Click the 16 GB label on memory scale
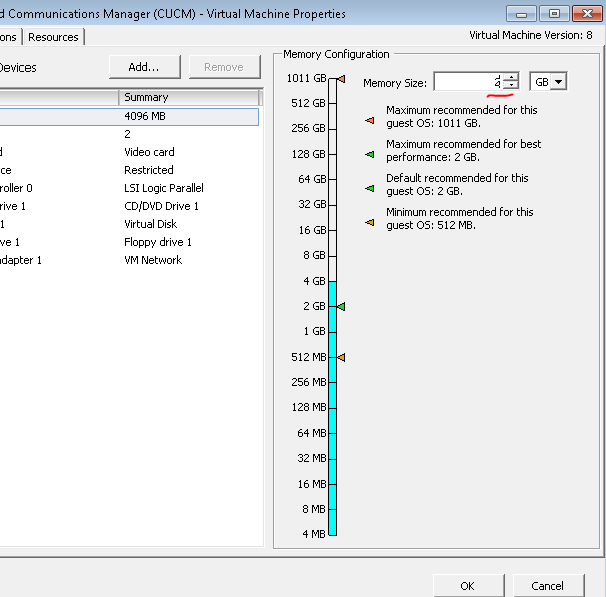606x597 pixels. (x=312, y=230)
